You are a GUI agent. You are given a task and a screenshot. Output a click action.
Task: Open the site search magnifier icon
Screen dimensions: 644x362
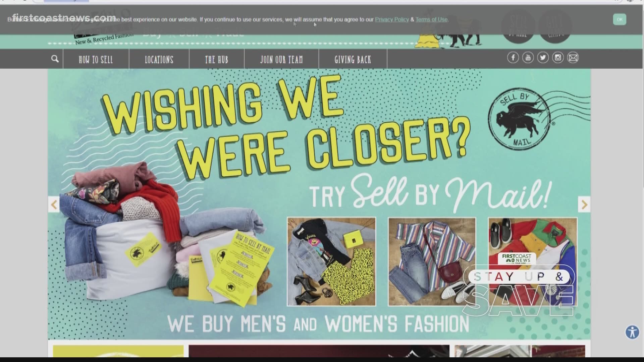pos(55,59)
